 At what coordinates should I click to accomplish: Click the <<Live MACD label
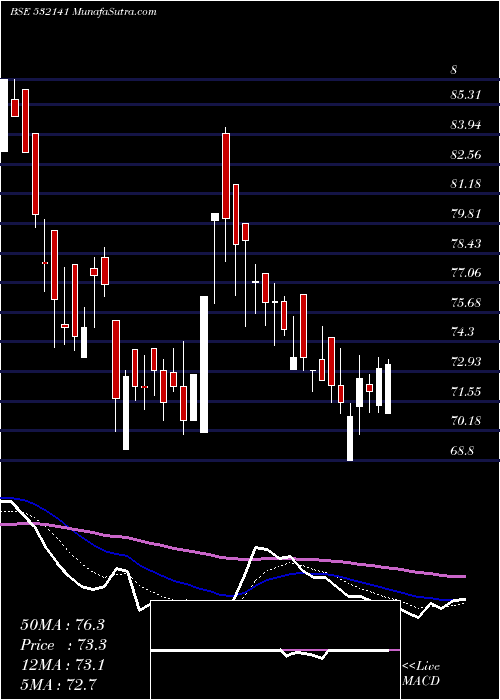click(x=421, y=674)
